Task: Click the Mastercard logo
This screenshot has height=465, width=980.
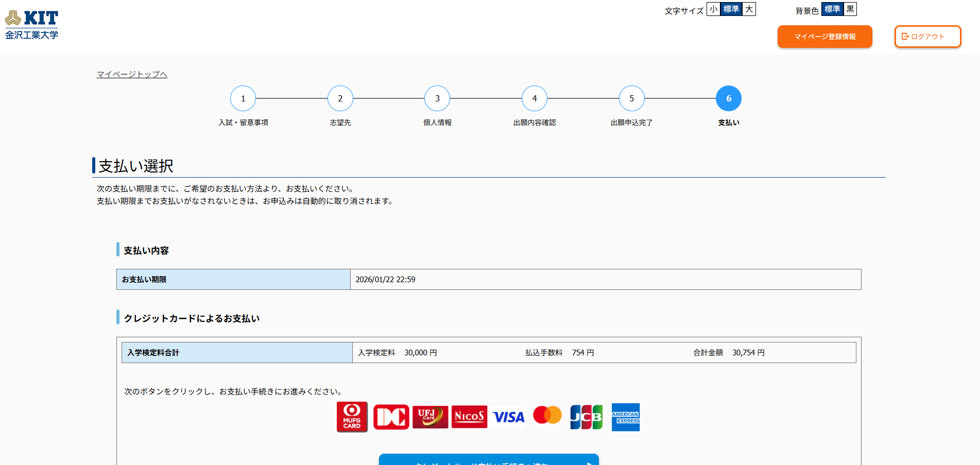Action: pyautogui.click(x=547, y=415)
